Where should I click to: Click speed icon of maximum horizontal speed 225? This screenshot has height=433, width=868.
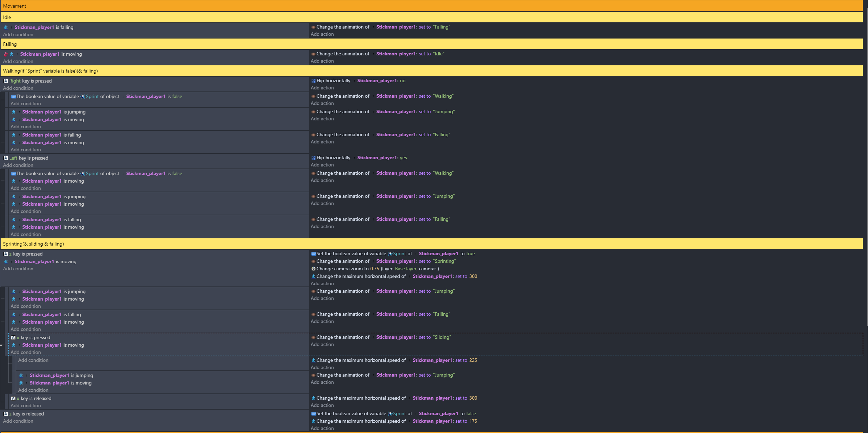(x=313, y=360)
